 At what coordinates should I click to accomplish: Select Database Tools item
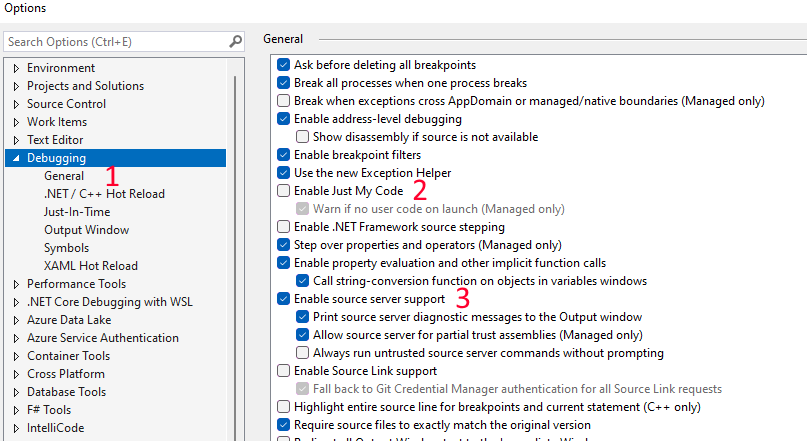66,392
